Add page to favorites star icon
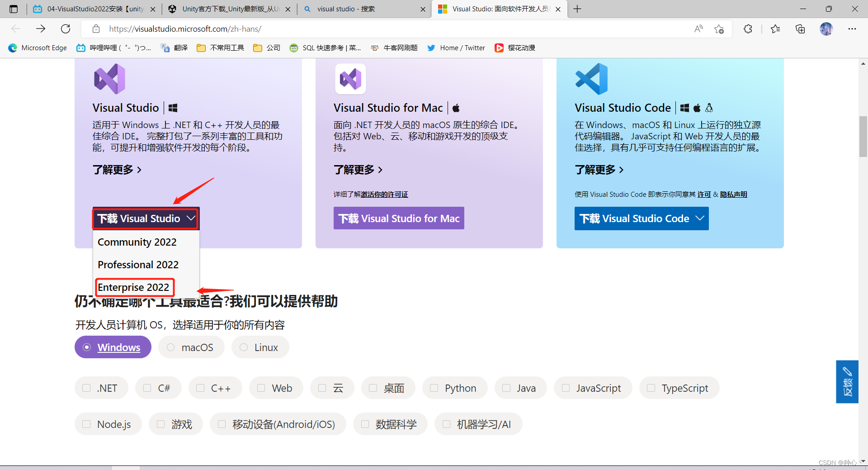Screen dimensions: 868x470 coord(719,29)
